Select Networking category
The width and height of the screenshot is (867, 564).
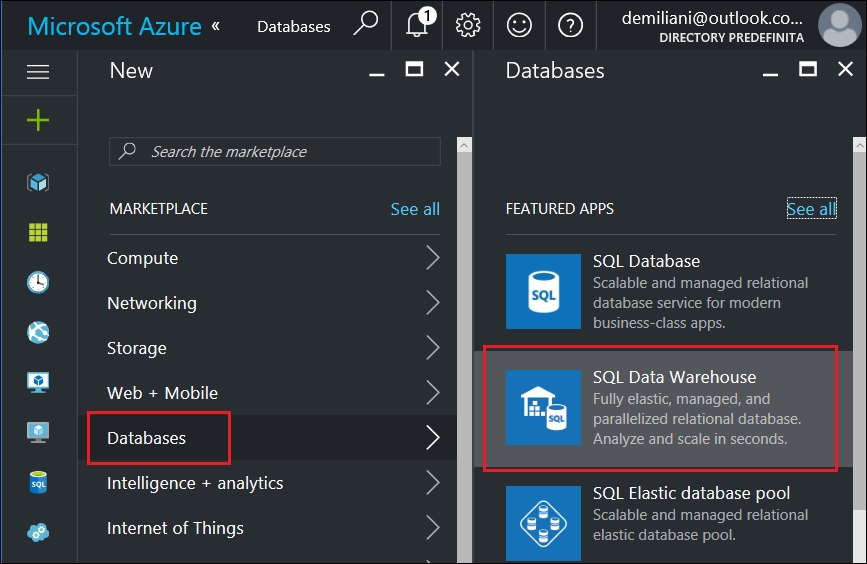(152, 303)
